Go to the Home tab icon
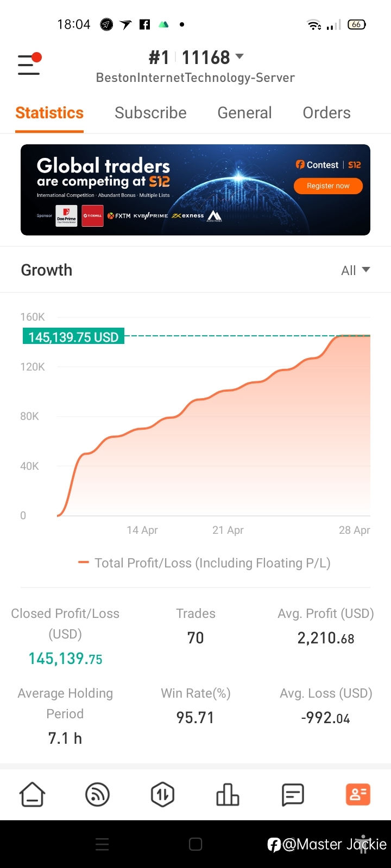This screenshot has width=391, height=868. click(x=33, y=795)
